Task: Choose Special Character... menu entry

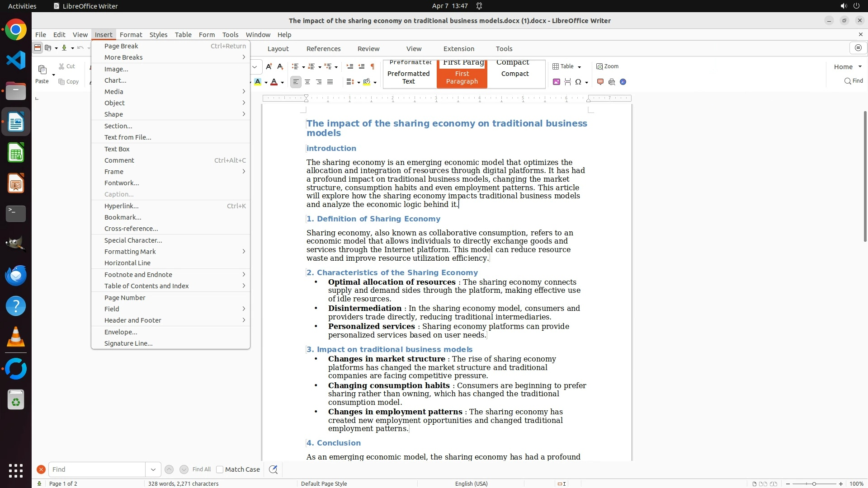Action: tap(133, 240)
